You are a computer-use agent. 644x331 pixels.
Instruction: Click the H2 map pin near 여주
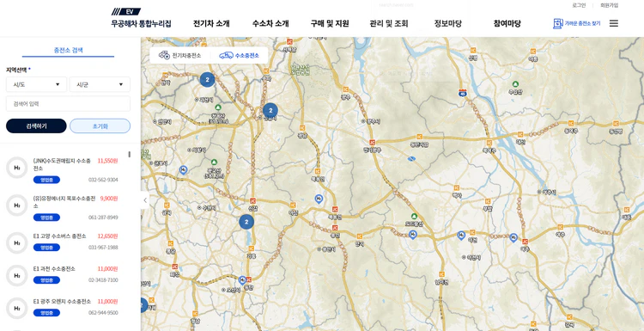(513, 237)
